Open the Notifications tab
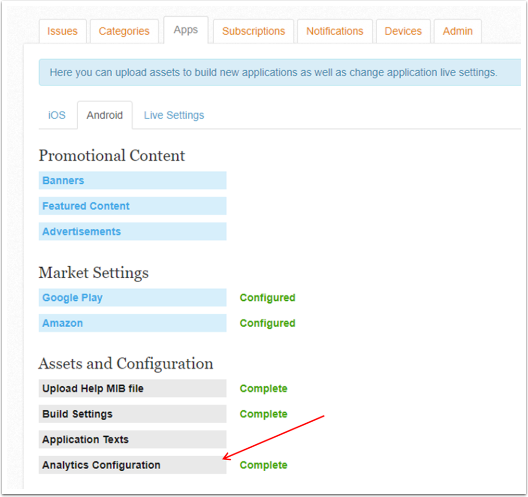This screenshot has width=528, height=497. click(x=335, y=31)
